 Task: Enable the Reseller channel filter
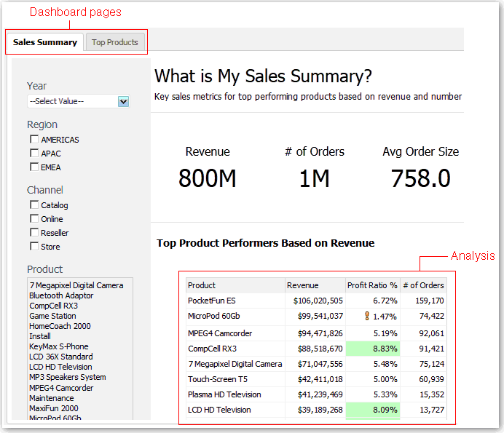pyautogui.click(x=34, y=233)
